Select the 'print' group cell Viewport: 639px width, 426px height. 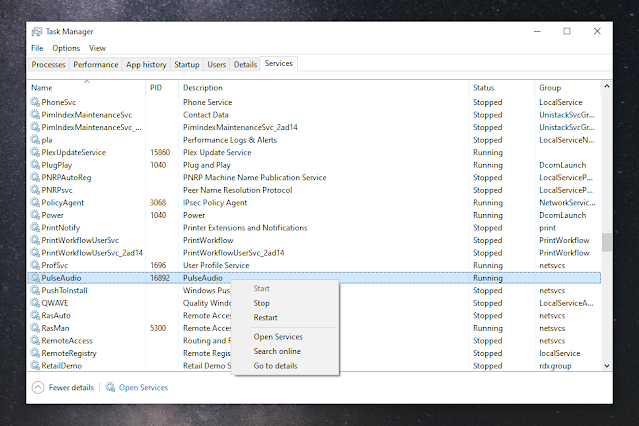tap(547, 227)
